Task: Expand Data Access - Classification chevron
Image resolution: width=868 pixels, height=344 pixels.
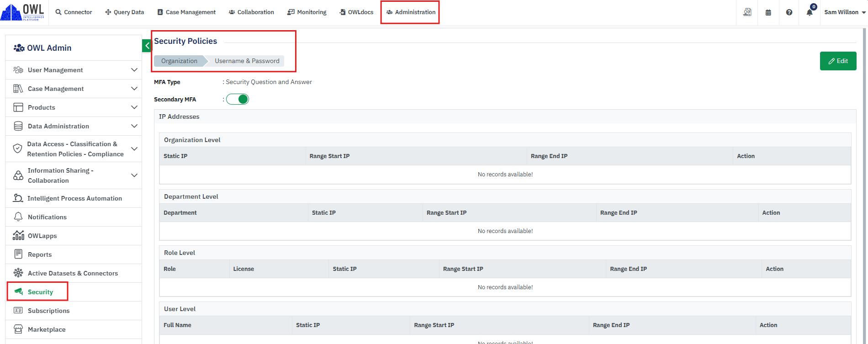Action: click(x=134, y=149)
